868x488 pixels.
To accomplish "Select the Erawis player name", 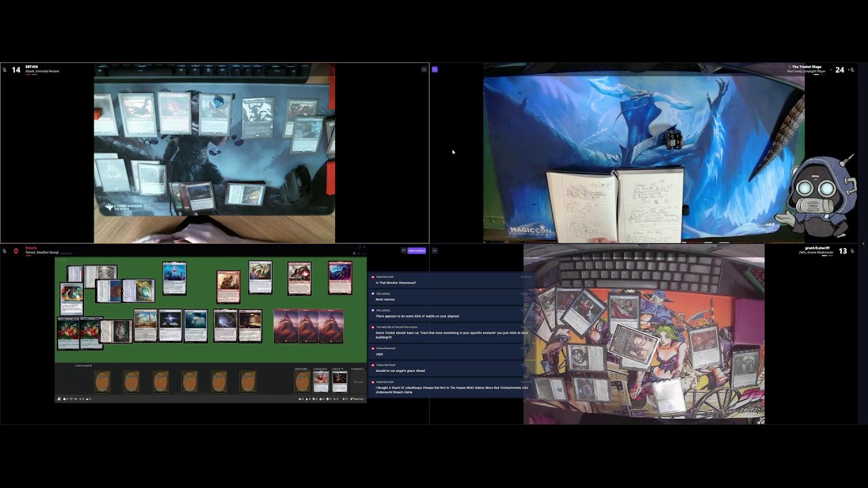I will [x=31, y=248].
